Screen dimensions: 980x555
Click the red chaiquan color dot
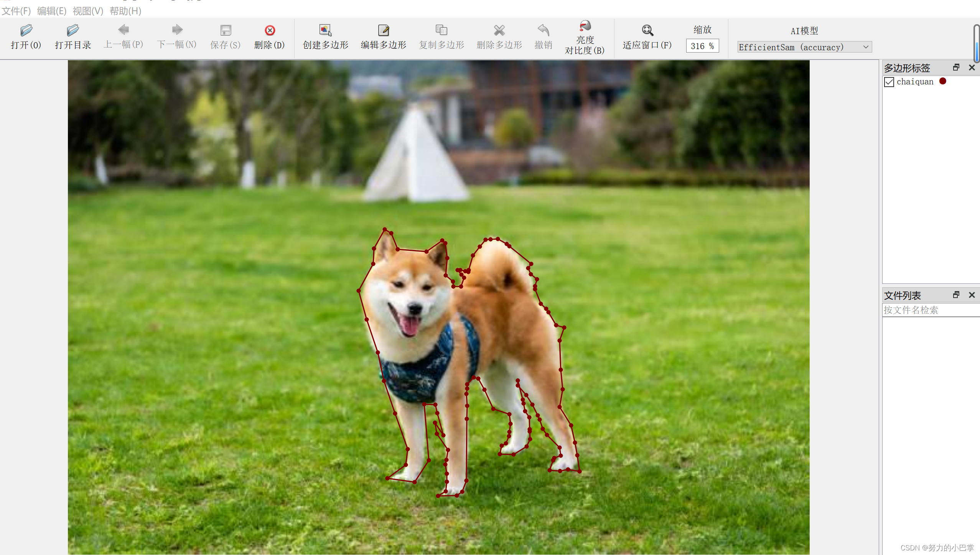943,81
